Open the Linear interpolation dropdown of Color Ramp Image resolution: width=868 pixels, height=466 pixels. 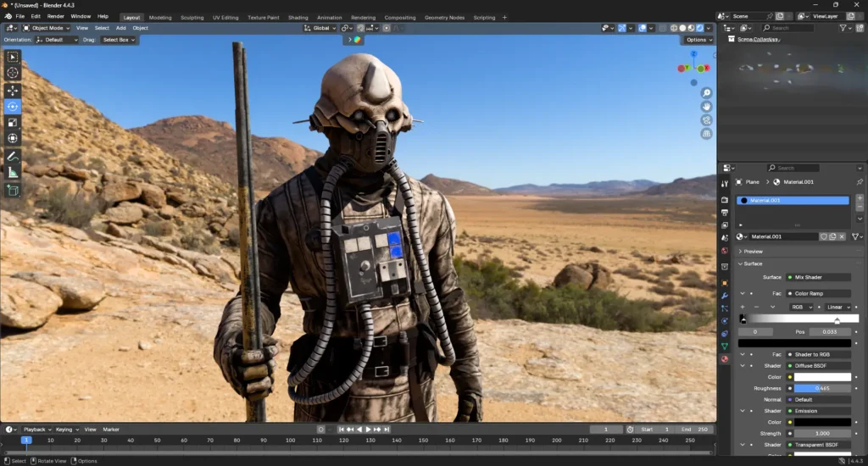[x=837, y=307]
